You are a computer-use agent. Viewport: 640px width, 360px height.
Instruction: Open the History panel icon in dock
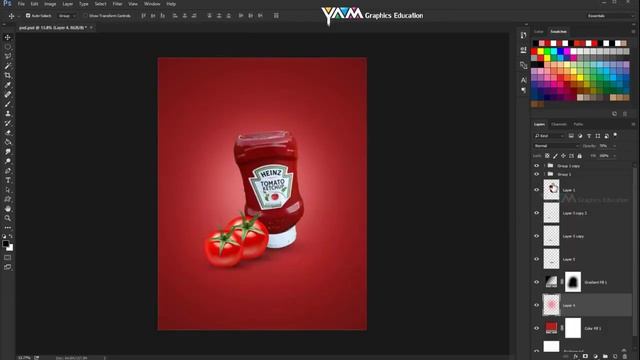(523, 36)
